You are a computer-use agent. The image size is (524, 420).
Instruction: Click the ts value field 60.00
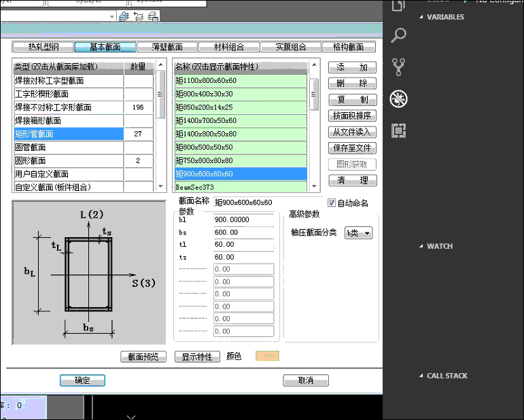244,257
